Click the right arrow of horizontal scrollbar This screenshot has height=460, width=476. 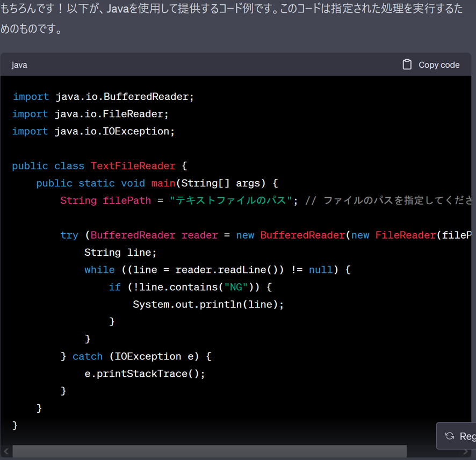point(466,451)
